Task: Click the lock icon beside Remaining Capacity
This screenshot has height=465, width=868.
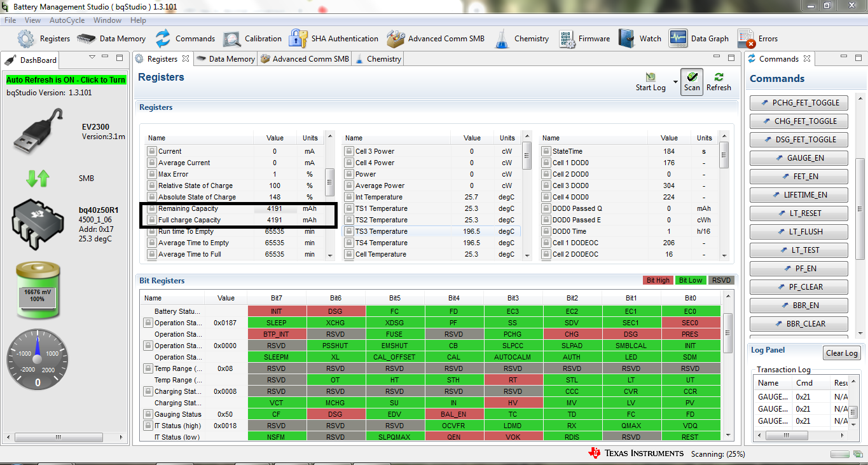Action: click(152, 208)
